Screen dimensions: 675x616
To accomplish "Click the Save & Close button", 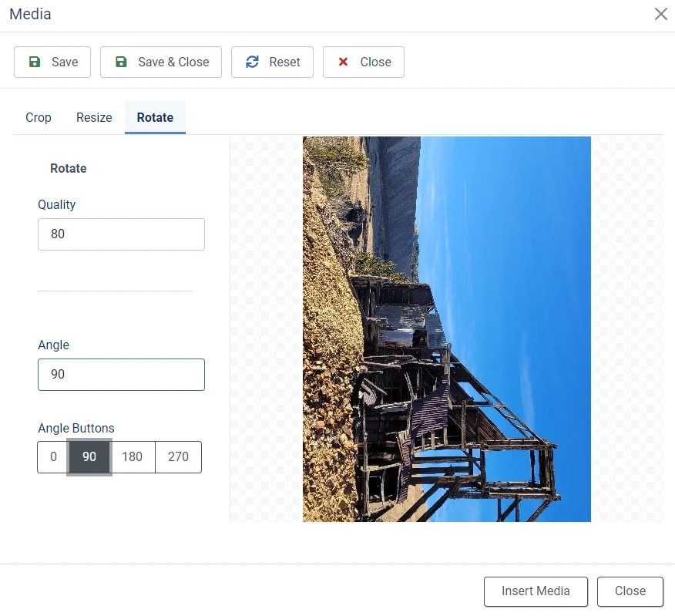I will click(x=161, y=62).
